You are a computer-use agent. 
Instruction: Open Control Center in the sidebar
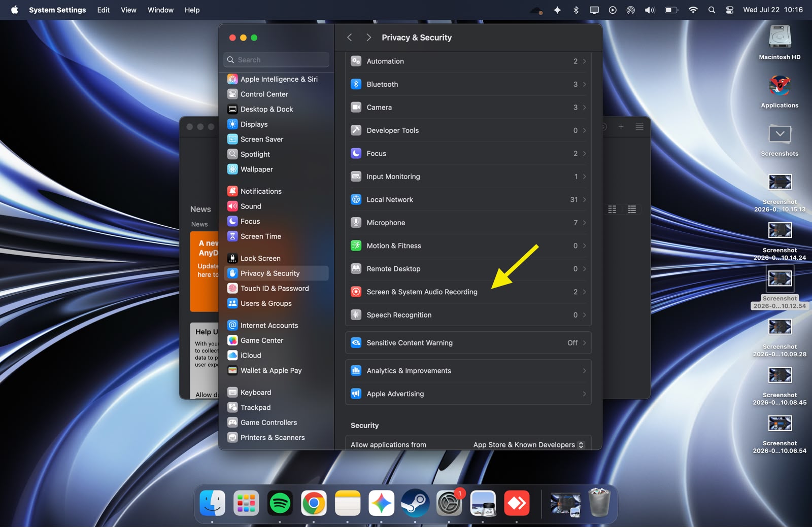tap(276, 94)
